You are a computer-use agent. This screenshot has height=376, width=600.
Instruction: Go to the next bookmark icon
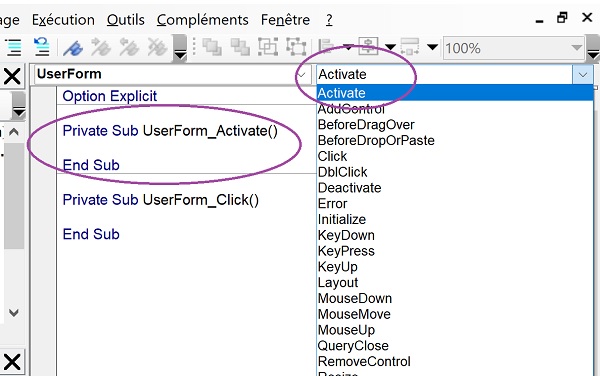click(101, 47)
